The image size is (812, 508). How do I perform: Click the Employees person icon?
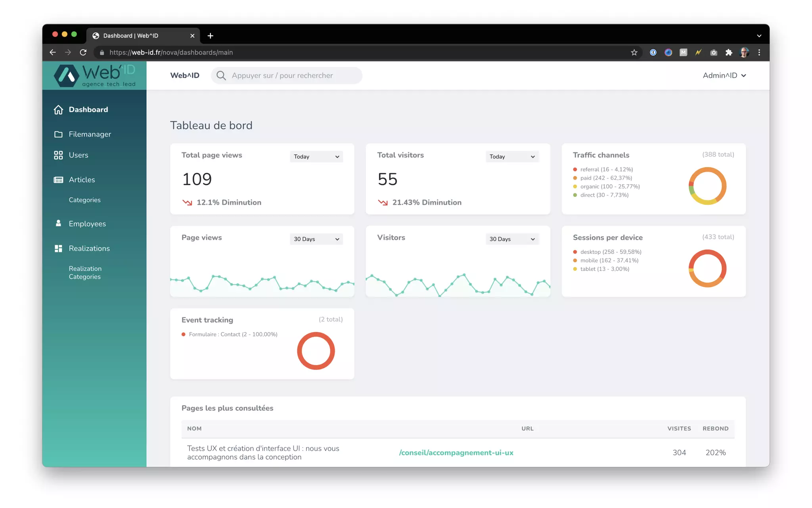pyautogui.click(x=58, y=223)
